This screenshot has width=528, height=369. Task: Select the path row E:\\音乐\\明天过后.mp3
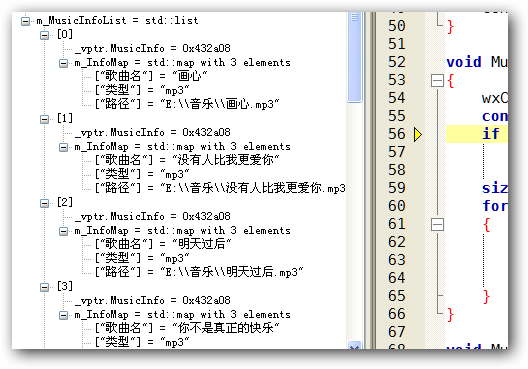click(199, 272)
